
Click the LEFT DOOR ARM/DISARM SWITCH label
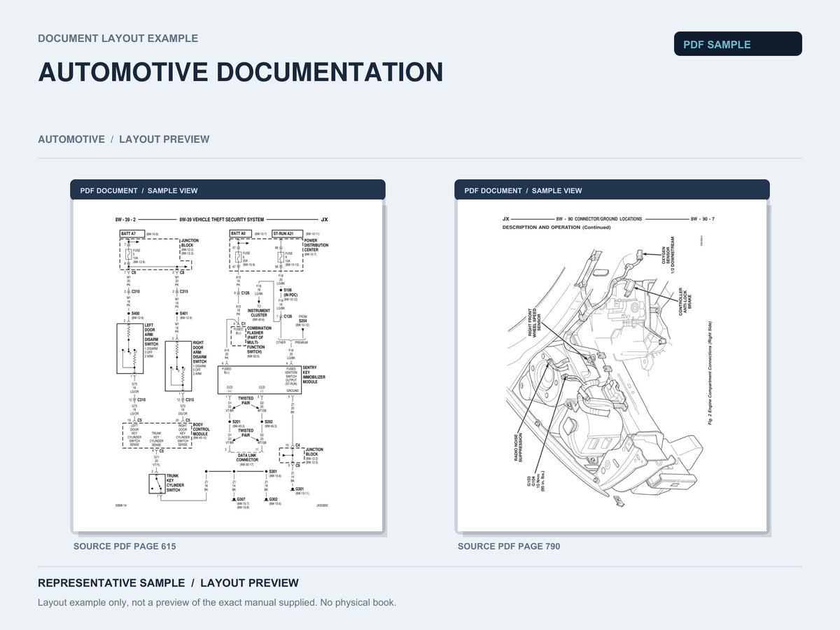click(x=151, y=334)
